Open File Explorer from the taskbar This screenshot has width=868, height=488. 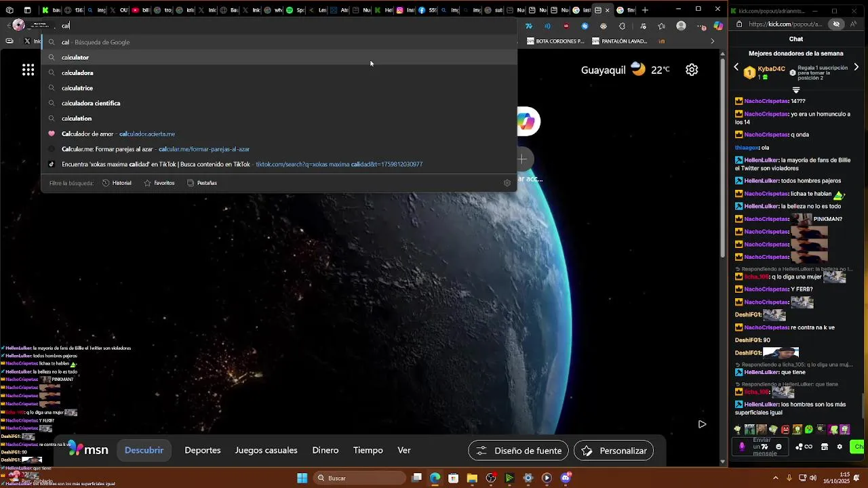point(472,478)
